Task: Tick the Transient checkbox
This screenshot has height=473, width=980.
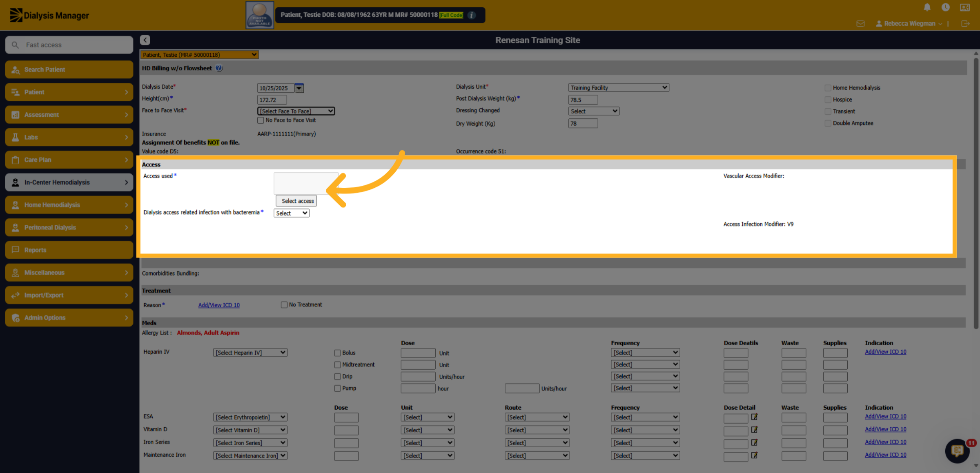Action: [x=828, y=111]
